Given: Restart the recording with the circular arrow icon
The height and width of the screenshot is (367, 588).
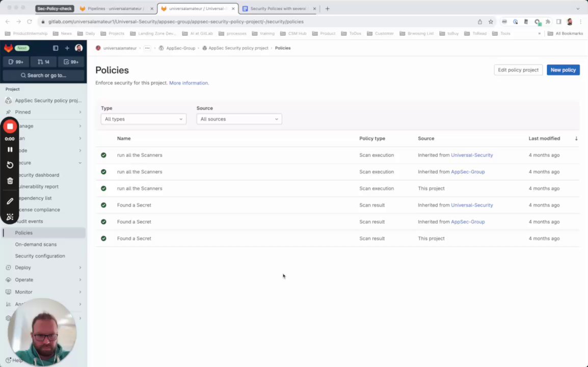Looking at the screenshot, I should coord(10,165).
